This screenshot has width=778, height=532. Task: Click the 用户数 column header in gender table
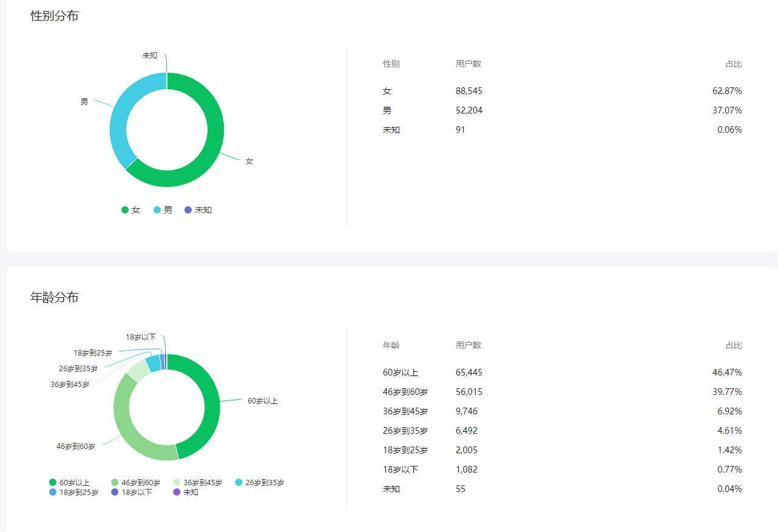click(x=468, y=64)
